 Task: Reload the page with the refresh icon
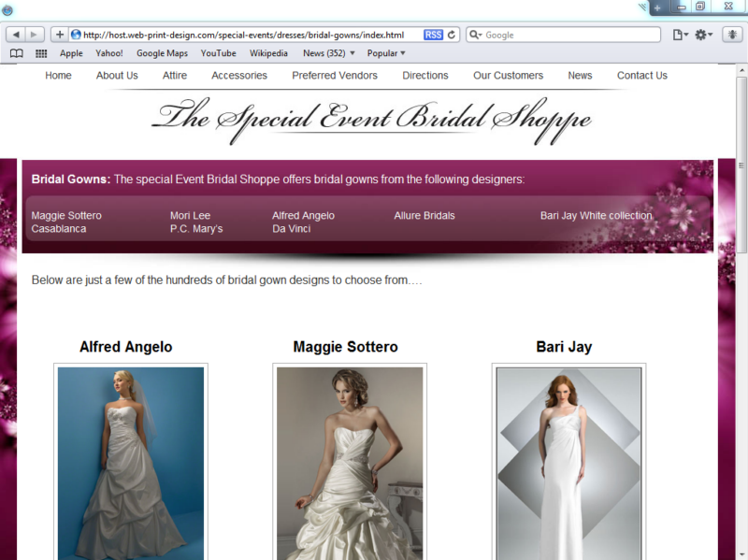click(452, 35)
